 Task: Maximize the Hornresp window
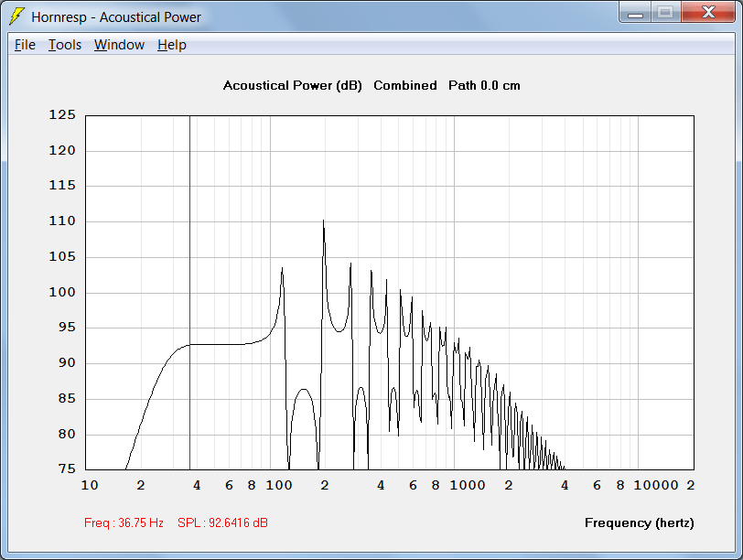[666, 12]
